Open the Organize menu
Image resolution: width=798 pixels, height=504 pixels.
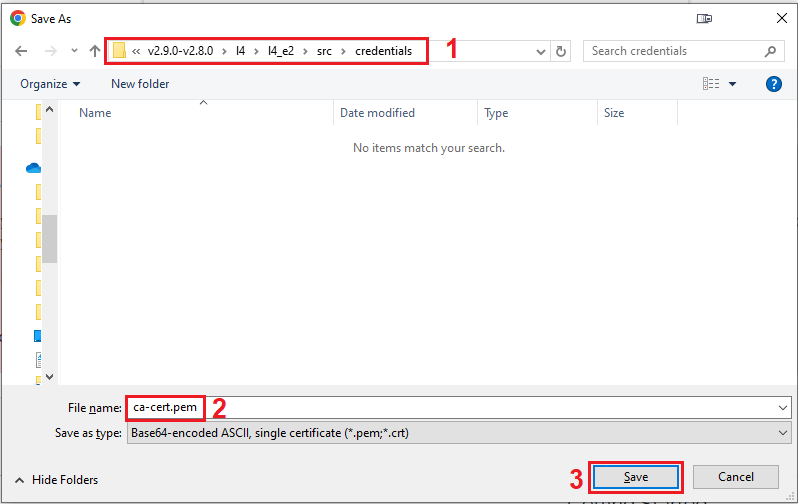50,84
